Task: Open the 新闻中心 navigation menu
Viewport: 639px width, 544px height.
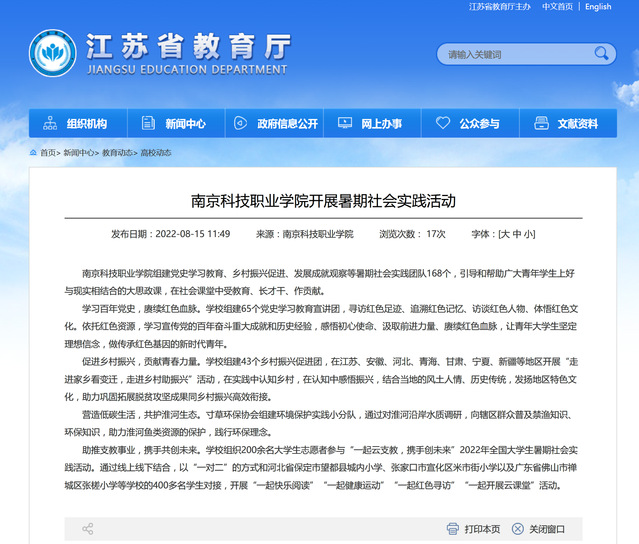Action: 175,124
